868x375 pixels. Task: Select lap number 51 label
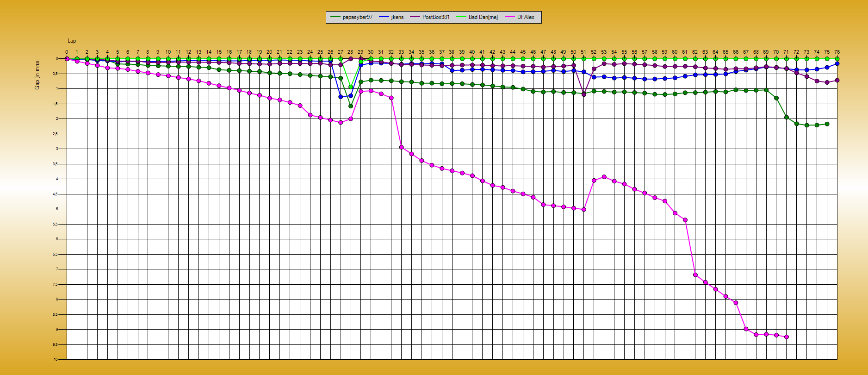pos(583,52)
